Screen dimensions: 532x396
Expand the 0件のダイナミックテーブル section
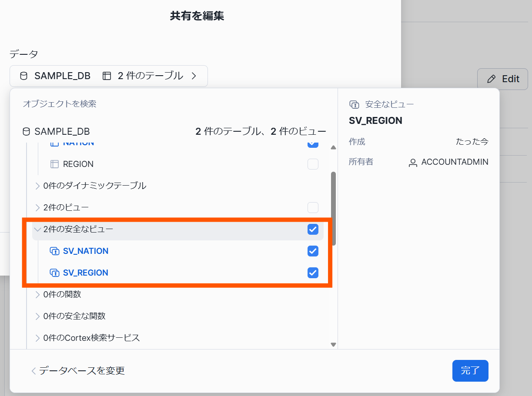tap(37, 186)
